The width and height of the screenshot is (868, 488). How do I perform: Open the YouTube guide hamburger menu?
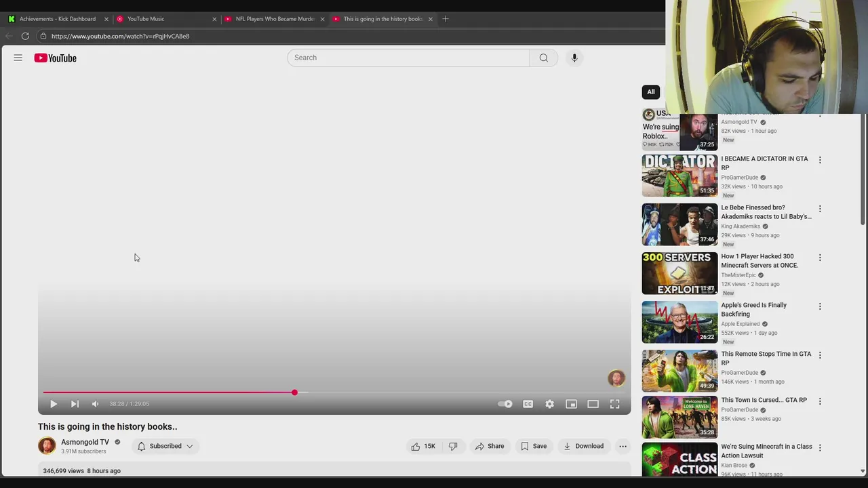(x=18, y=58)
